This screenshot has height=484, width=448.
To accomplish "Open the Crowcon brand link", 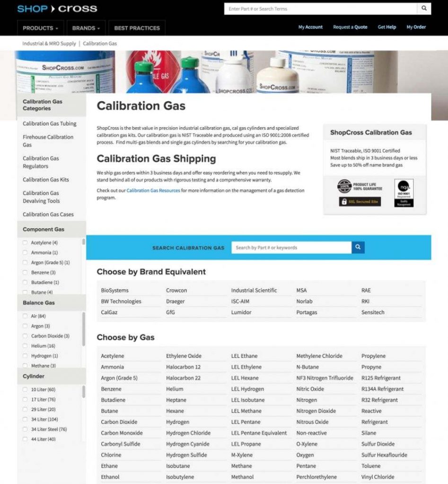I will (x=176, y=291).
